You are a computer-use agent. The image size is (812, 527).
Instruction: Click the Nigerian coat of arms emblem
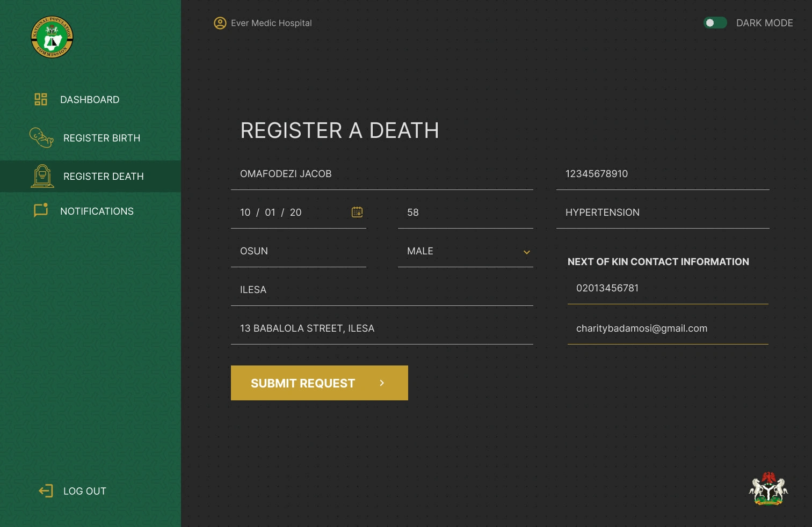pyautogui.click(x=768, y=489)
